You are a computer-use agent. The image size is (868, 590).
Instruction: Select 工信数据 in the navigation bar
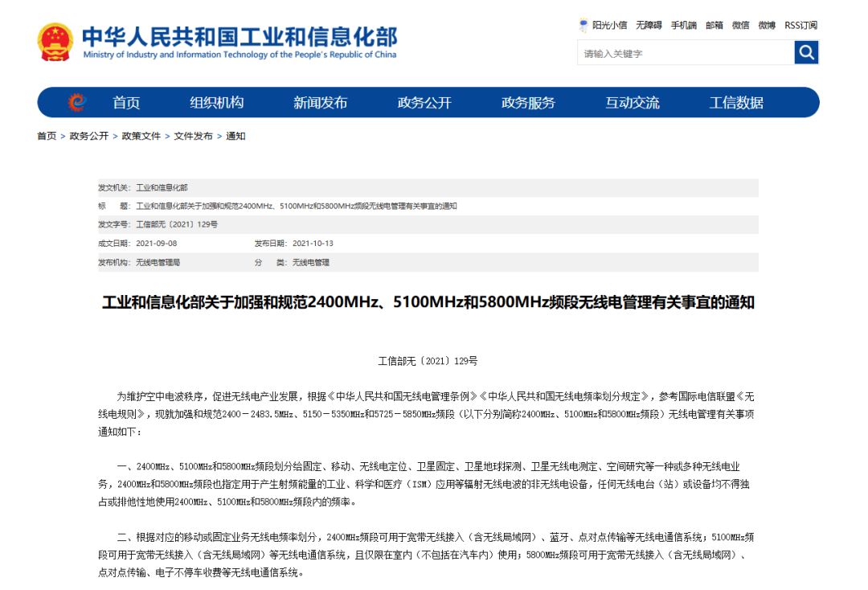736,103
